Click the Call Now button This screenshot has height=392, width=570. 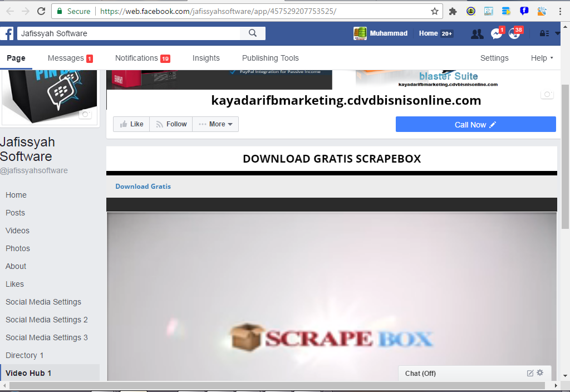click(x=475, y=124)
